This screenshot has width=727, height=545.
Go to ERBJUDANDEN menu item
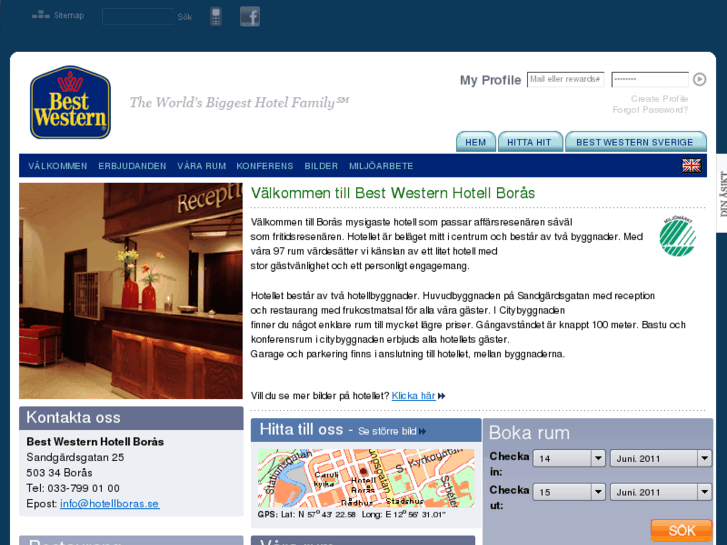click(x=132, y=166)
